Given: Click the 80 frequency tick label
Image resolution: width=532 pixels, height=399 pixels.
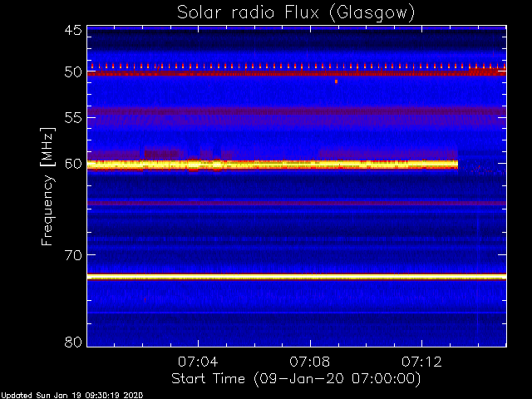Looking at the screenshot, I should tap(73, 342).
